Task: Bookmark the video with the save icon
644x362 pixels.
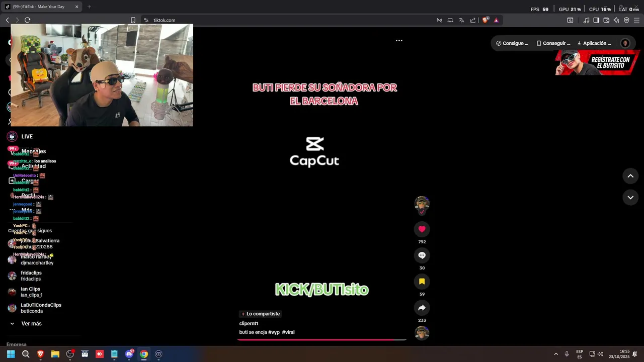Action: pyautogui.click(x=422, y=282)
